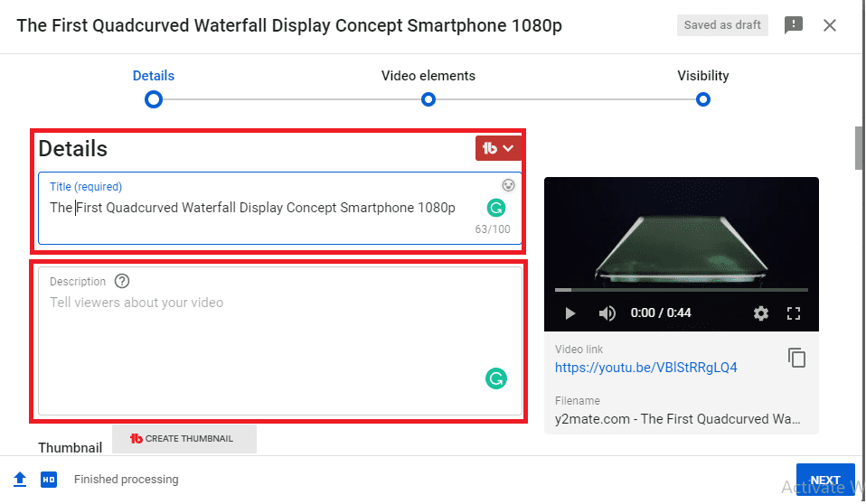Open the youtu.be video link
Viewport: 866px width, 504px height.
(645, 368)
